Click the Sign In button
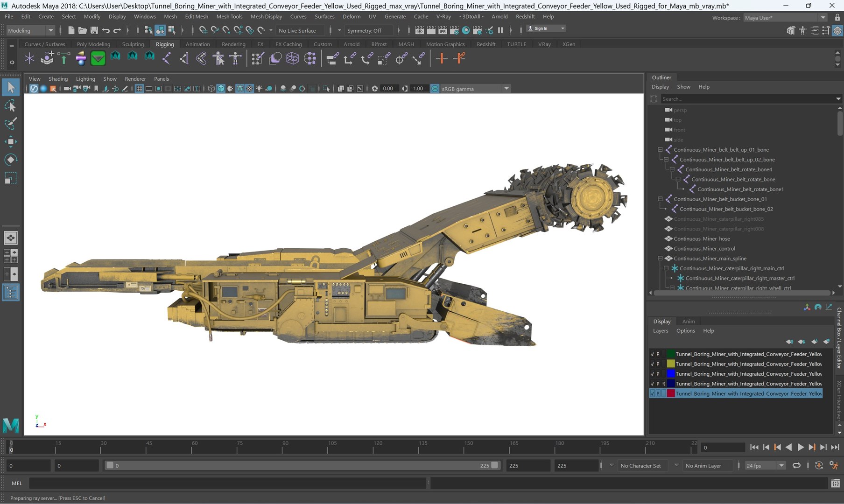844x504 pixels. click(x=546, y=28)
